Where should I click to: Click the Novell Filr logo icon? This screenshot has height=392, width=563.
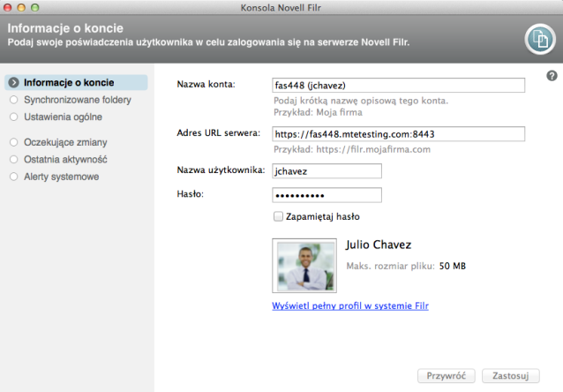click(540, 39)
